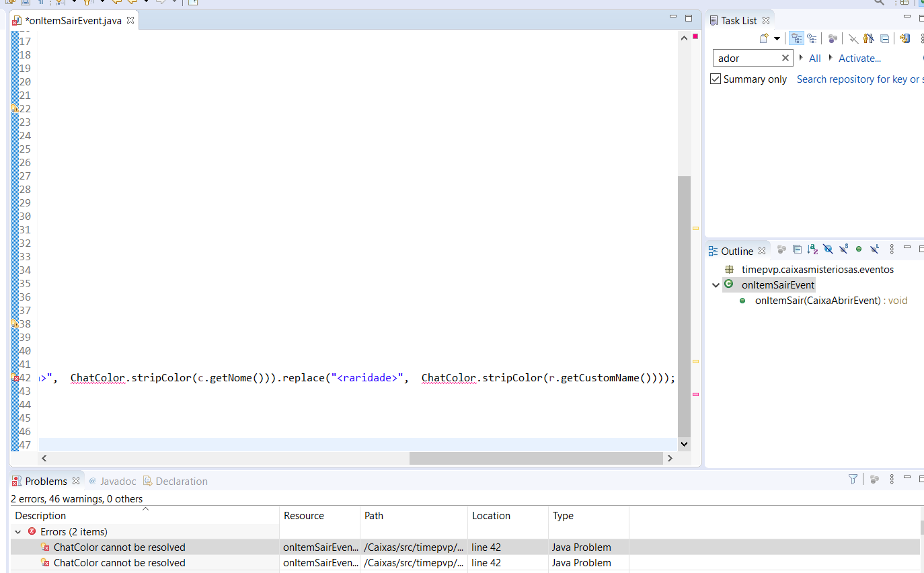Open Problems filter funnel icon
924x573 pixels.
853,479
